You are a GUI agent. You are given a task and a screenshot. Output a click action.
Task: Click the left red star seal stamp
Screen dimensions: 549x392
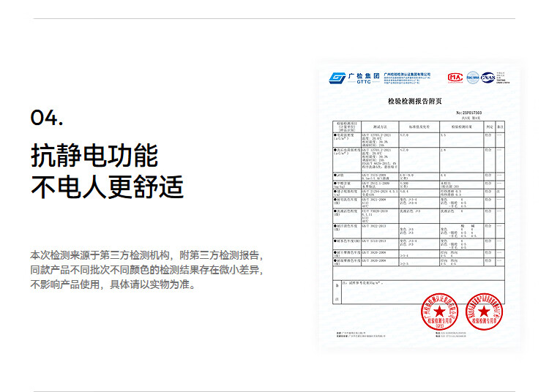pos(439,312)
